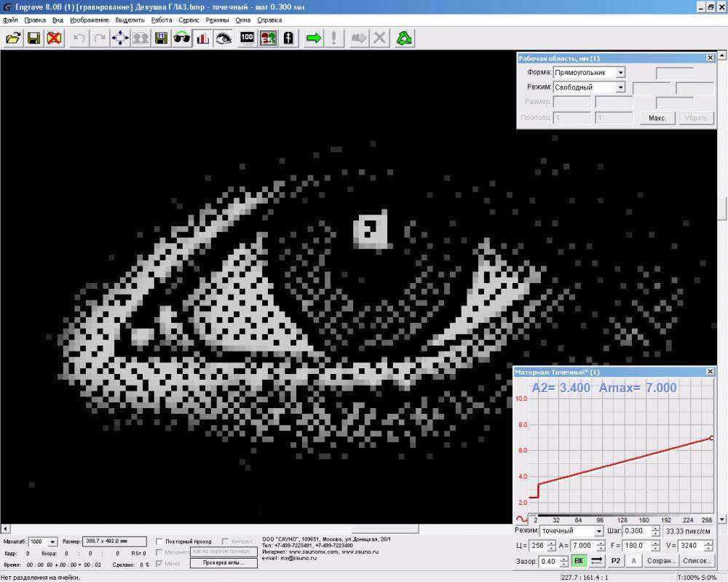Click the floppy disk save icon
The height and width of the screenshot is (582, 728).
pyautogui.click(x=33, y=39)
